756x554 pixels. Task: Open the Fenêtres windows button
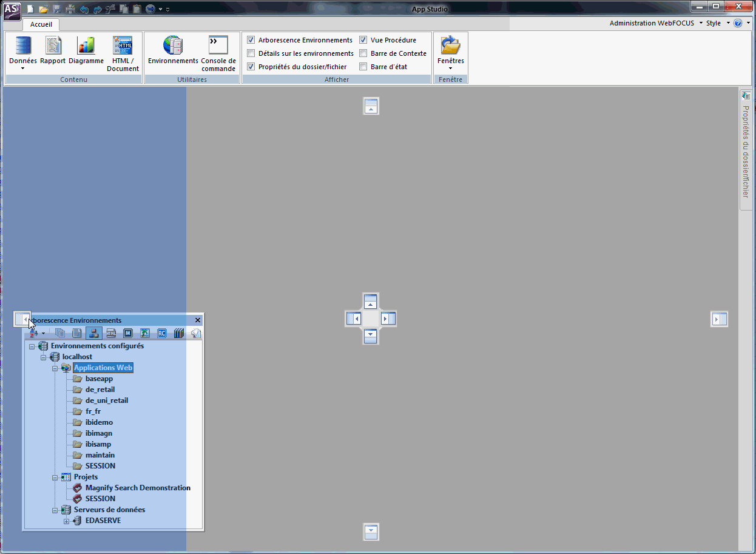click(x=451, y=53)
